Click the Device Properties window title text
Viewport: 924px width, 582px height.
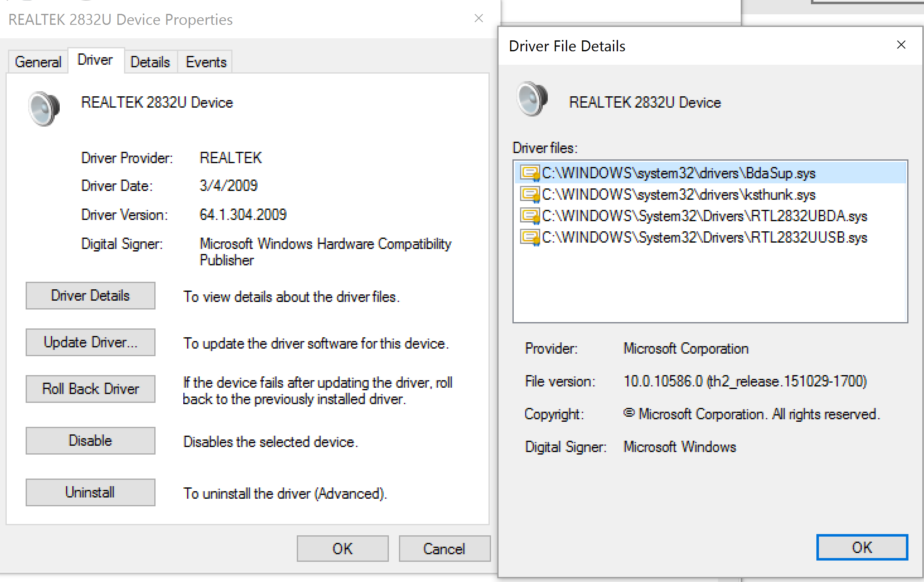click(x=121, y=19)
